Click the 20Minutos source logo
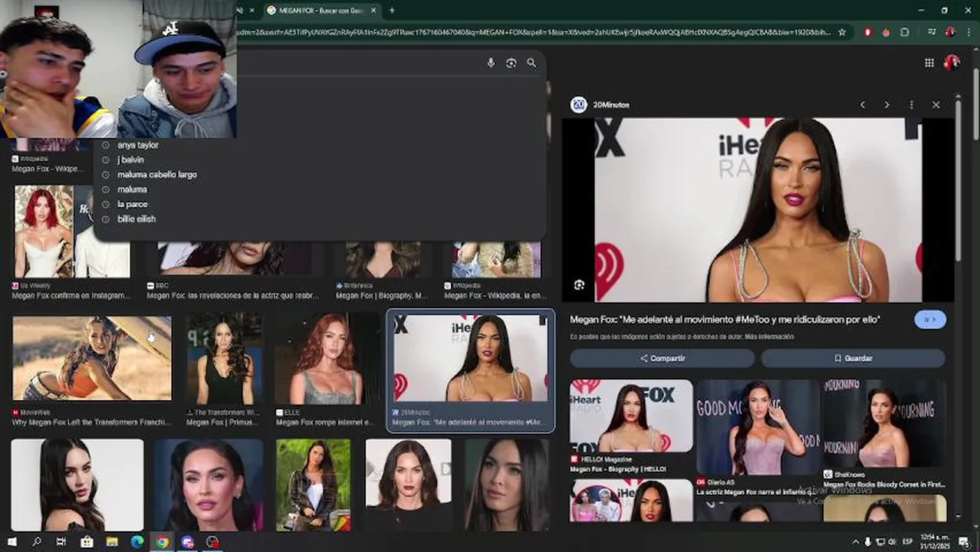The height and width of the screenshot is (552, 980). point(579,104)
